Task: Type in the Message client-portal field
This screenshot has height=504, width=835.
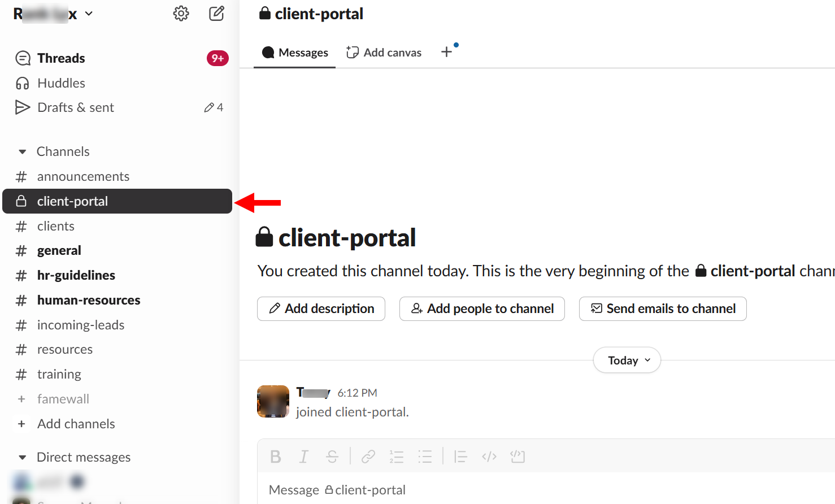Action: (x=508, y=490)
